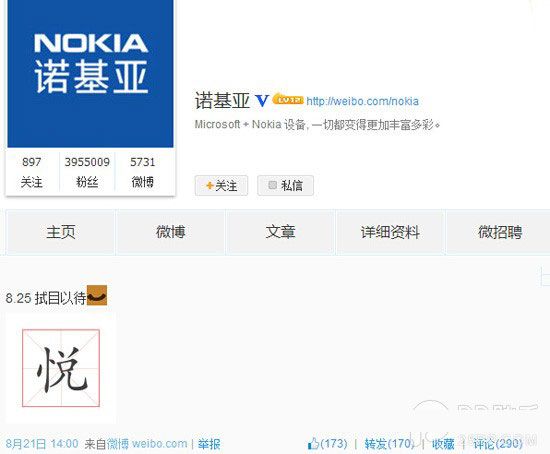The image size is (550, 454).
Task: View the 897 following count
Action: 32,172
